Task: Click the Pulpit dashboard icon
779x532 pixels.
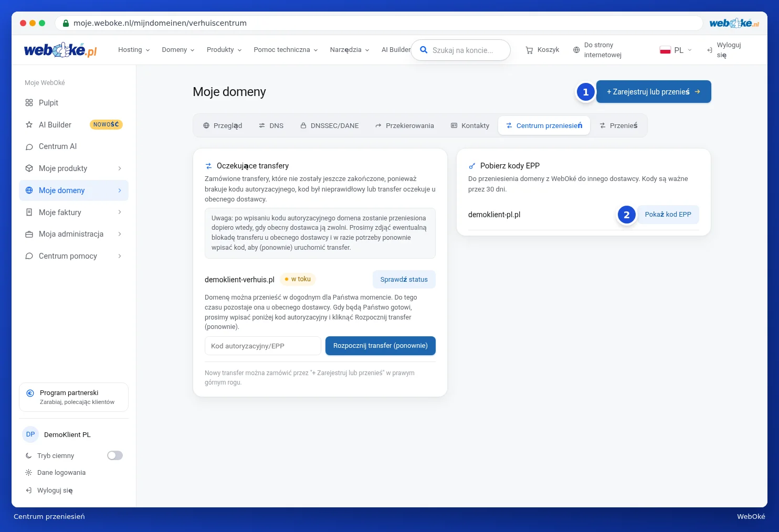Action: click(x=29, y=103)
